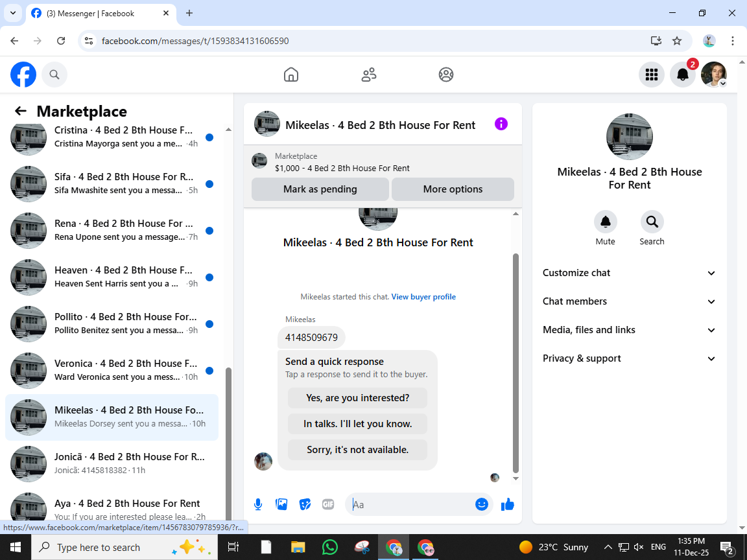Send 'In talks. I'll let you know.' response
The image size is (747, 560).
pos(357,424)
